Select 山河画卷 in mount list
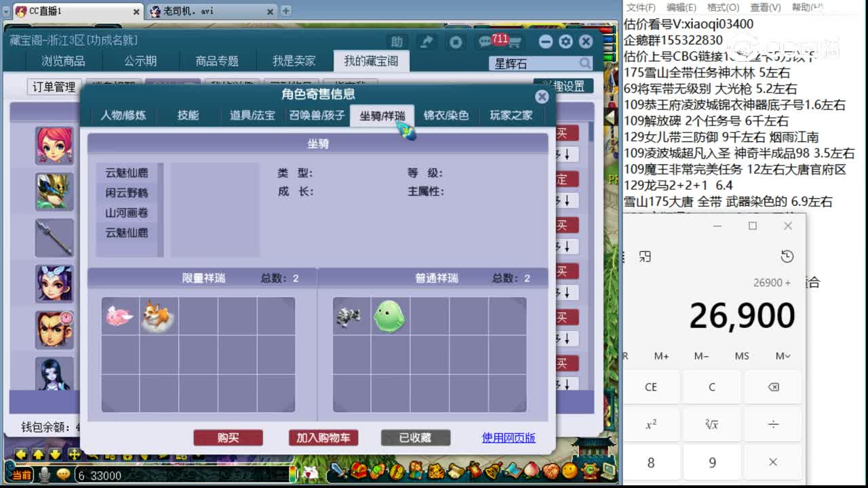This screenshot has width=868, height=488. coord(126,213)
